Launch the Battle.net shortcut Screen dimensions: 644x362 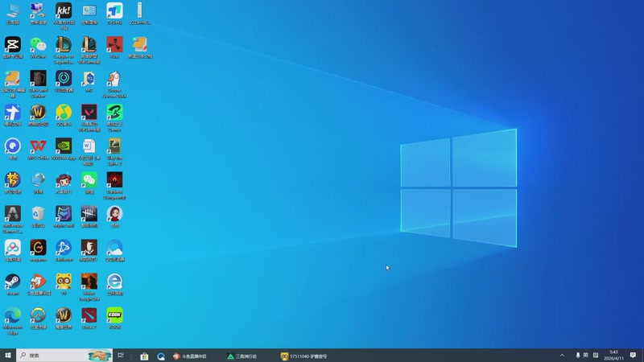tap(64, 251)
